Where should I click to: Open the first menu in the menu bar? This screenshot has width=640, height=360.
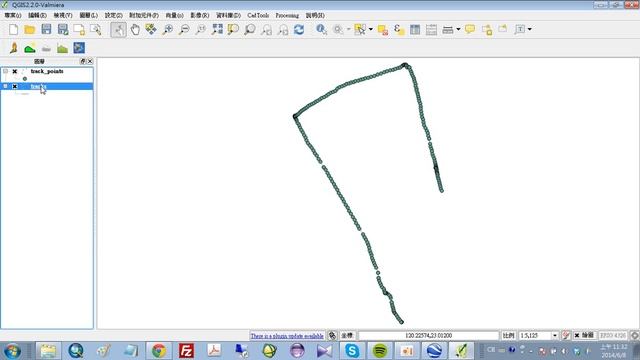[x=13, y=15]
